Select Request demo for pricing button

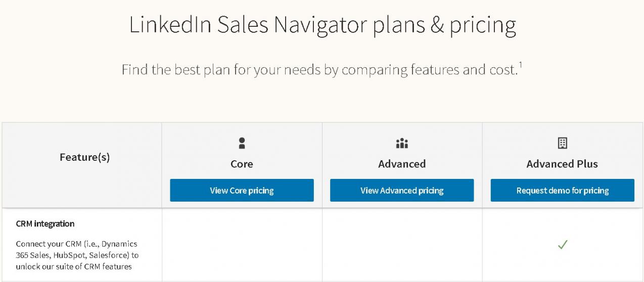coord(562,191)
